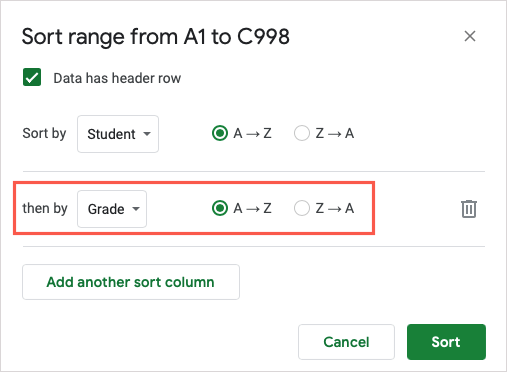Close the Sort range dialog with X
The height and width of the screenshot is (372, 507).
470,36
